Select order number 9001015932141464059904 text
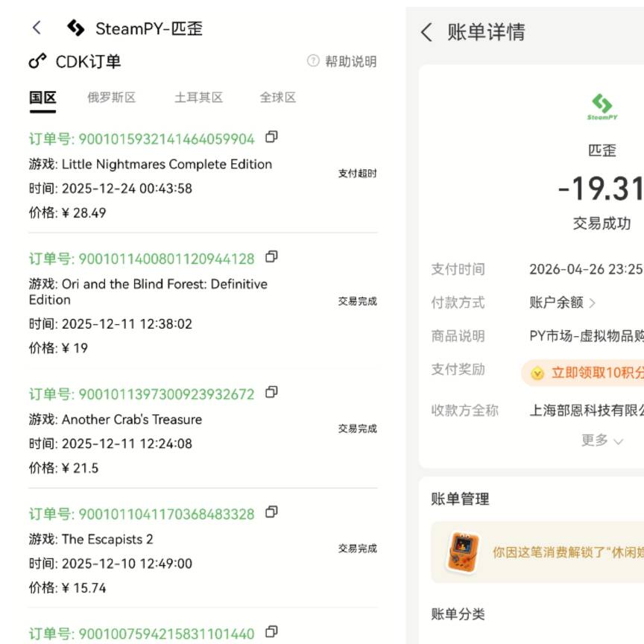The image size is (644, 644). click(166, 139)
